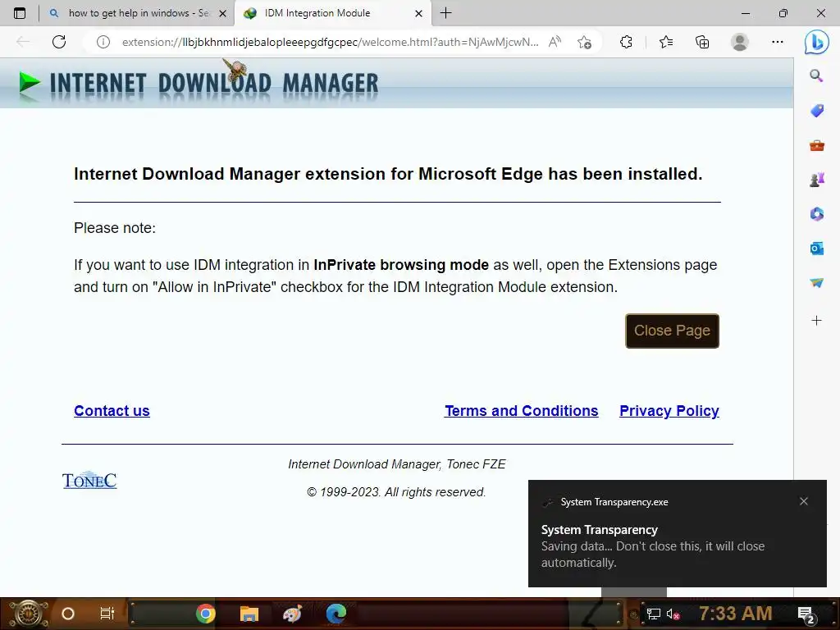This screenshot has height=630, width=840.
Task: Close the 'how to get help in windows' tab
Action: click(x=223, y=13)
